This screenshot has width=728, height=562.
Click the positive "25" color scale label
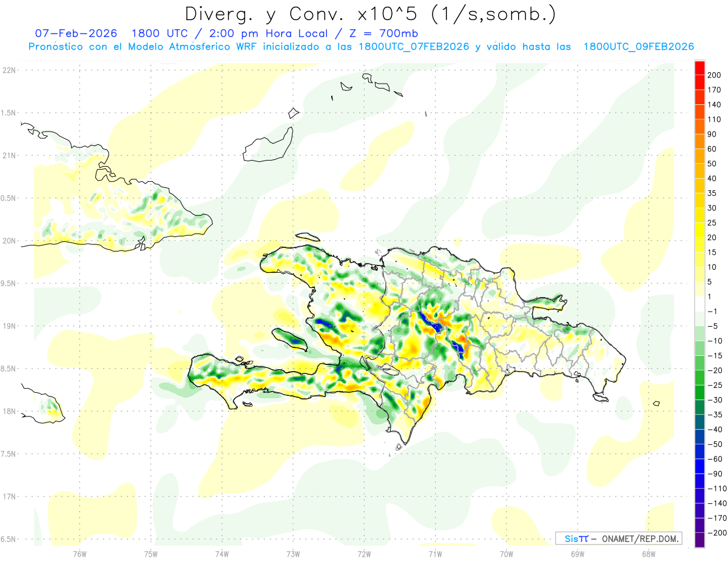pyautogui.click(x=712, y=222)
